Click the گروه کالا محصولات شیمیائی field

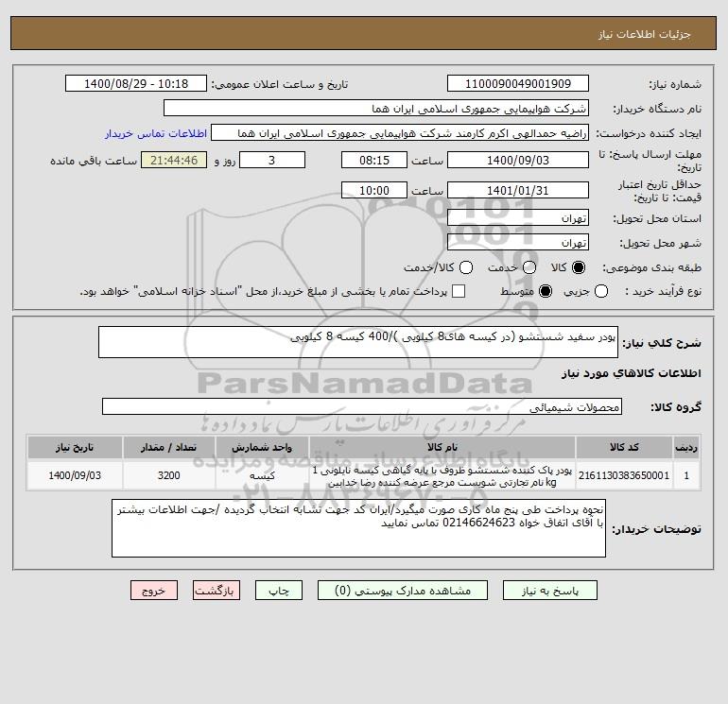click(362, 407)
